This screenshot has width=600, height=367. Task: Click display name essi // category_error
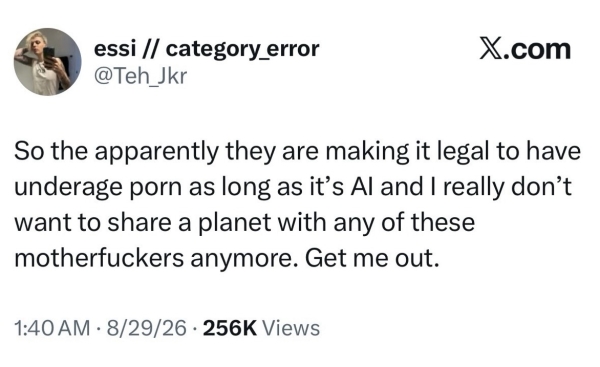[x=206, y=49]
